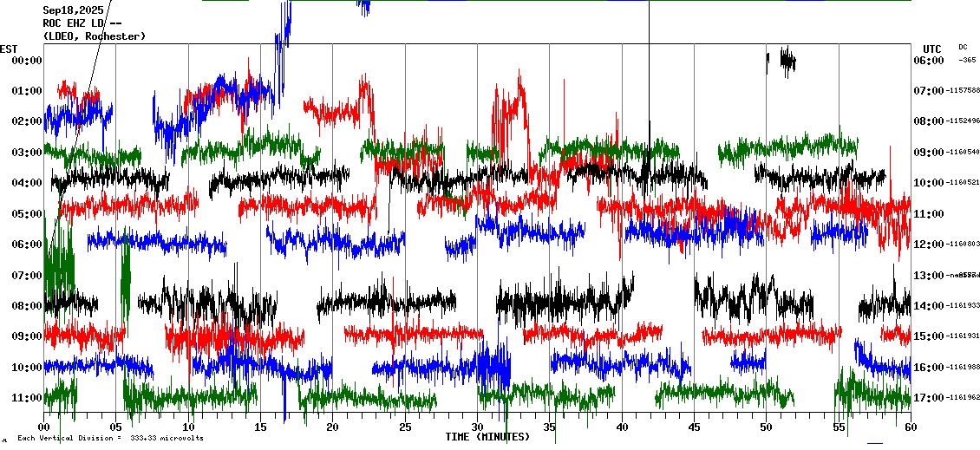Click the DC offset column header
The image size is (980, 450).
(x=963, y=47)
